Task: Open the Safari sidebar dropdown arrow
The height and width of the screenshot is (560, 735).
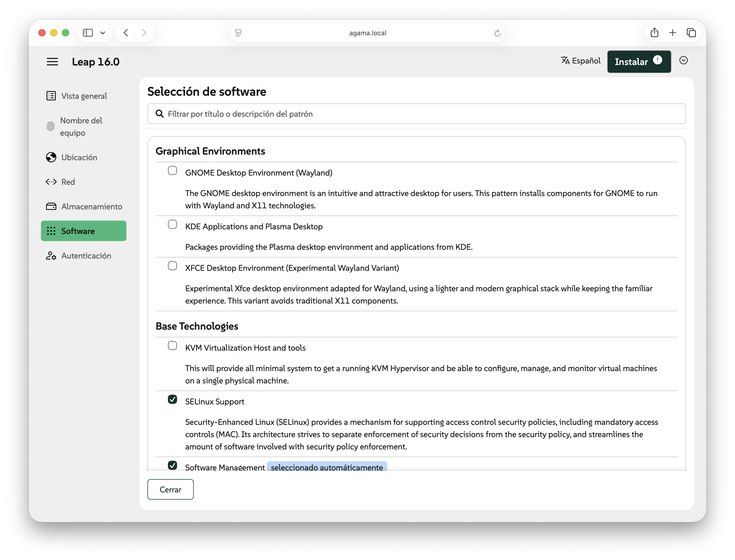Action: tap(103, 33)
